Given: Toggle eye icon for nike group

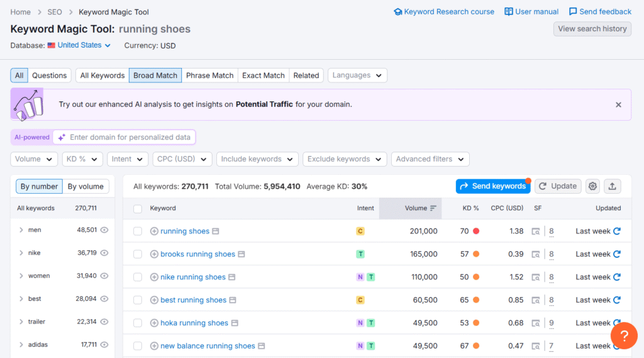Looking at the screenshot, I should (104, 253).
